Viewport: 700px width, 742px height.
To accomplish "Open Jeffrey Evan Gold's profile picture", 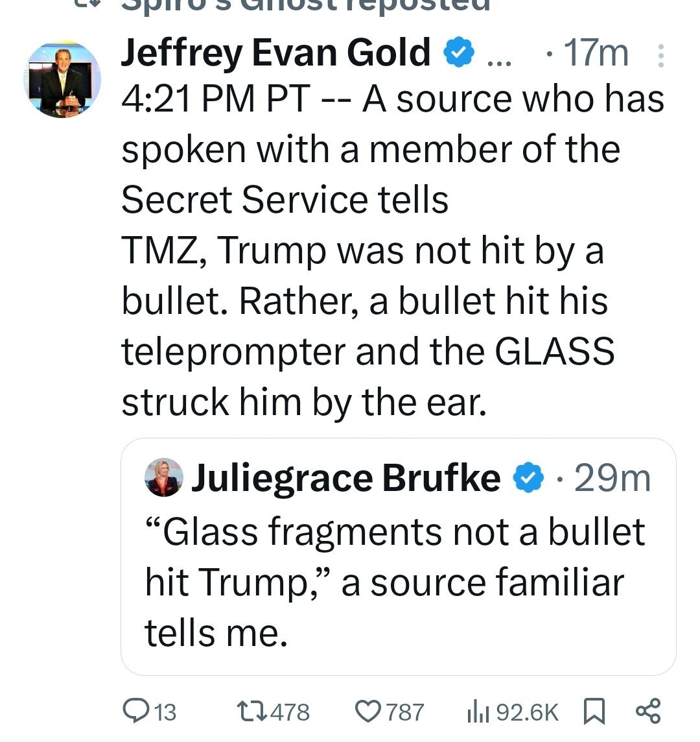I will (x=62, y=80).
